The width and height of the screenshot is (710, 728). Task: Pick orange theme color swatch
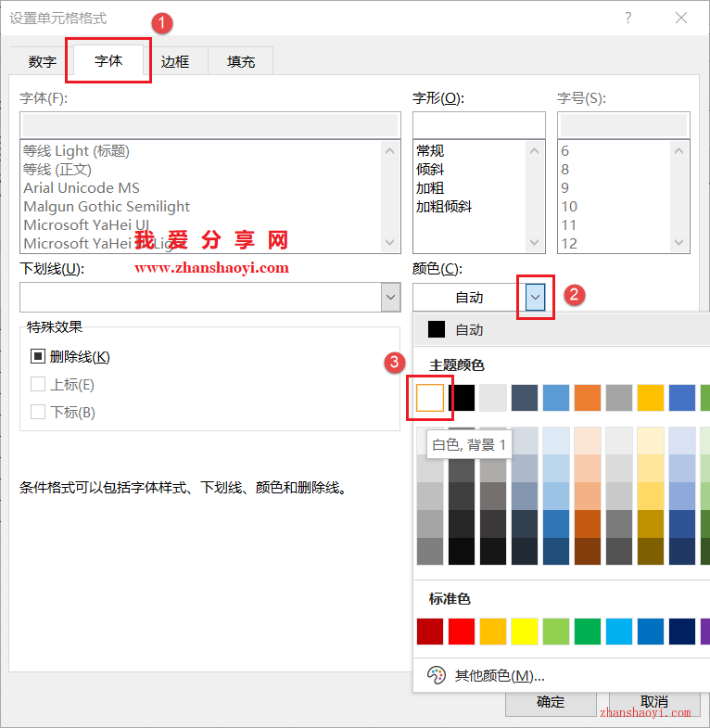tap(588, 398)
